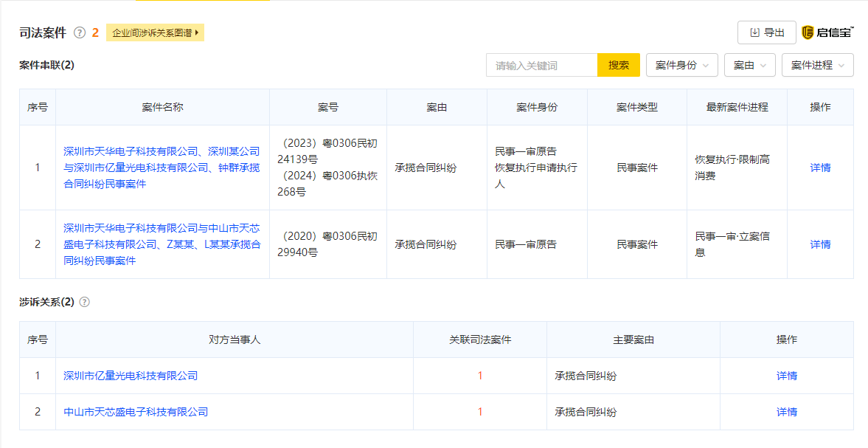Expand the 案件进程 dropdown filter
Screen dimensions: 868x448
[817, 65]
